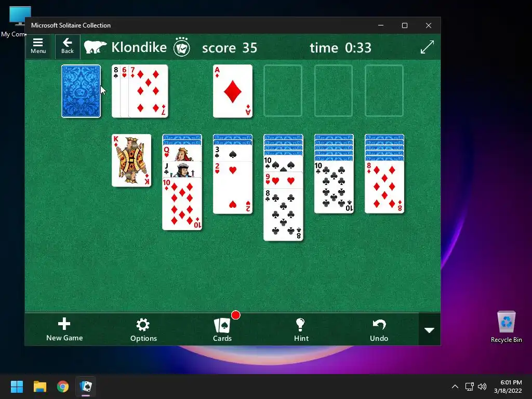The width and height of the screenshot is (532, 399).
Task: Select the Jack of clubs card
Action: pyautogui.click(x=182, y=169)
